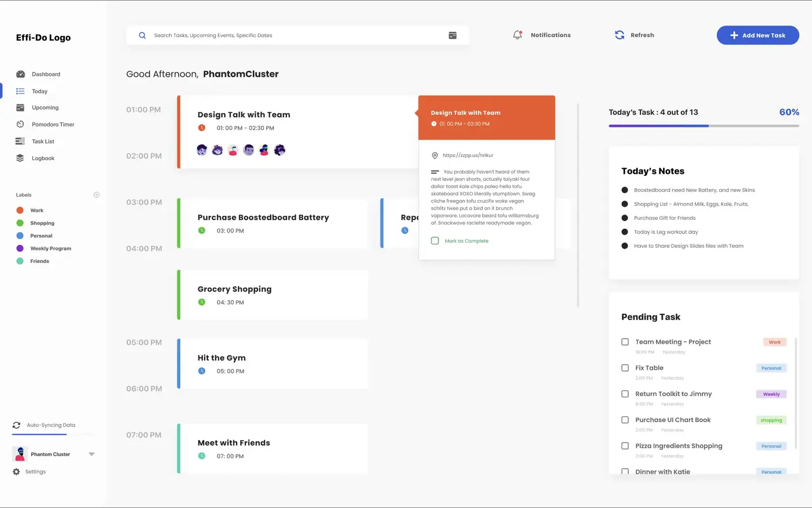The width and height of the screenshot is (812, 508).
Task: Click last team member avatar on Design Talk
Action: (x=280, y=150)
